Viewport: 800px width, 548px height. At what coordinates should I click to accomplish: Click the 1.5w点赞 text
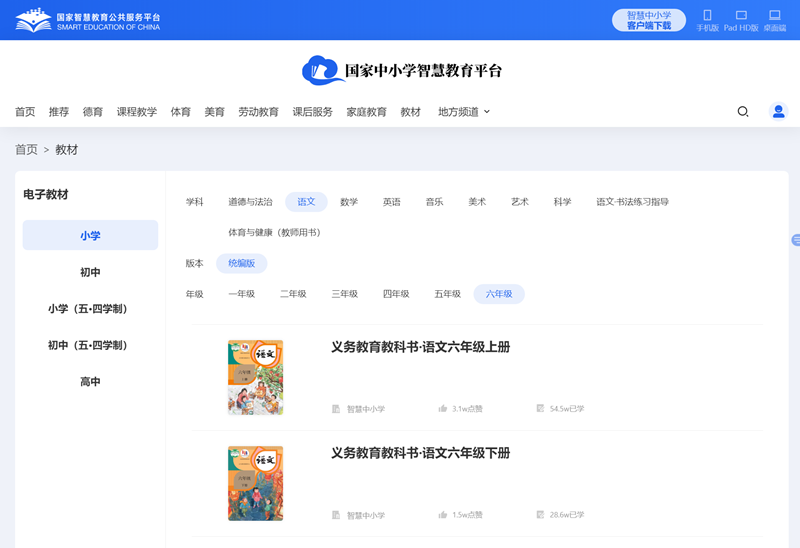click(467, 515)
